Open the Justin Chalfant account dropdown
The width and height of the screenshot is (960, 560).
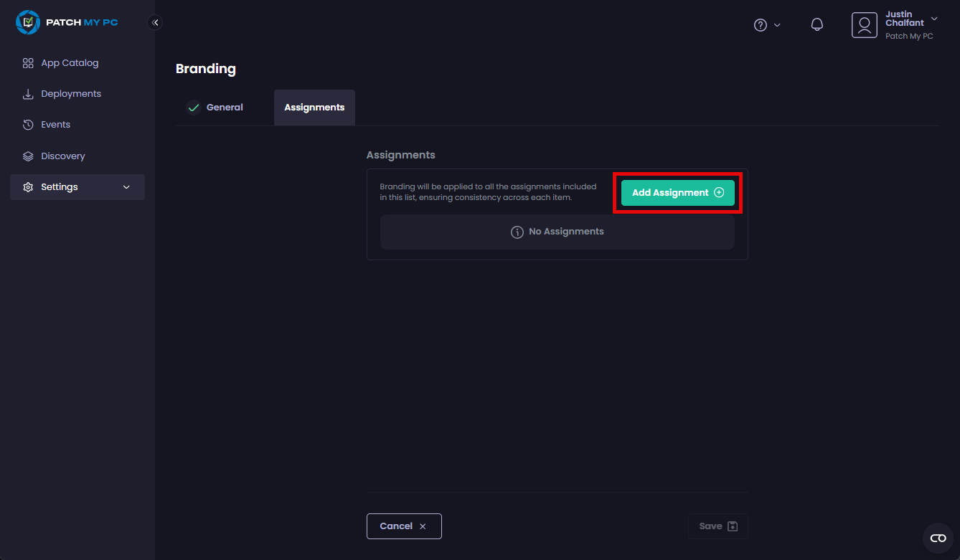tap(933, 19)
